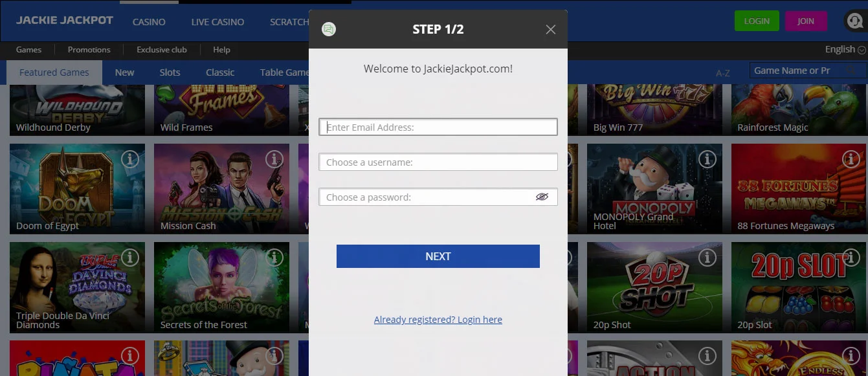
Task: Open the LIVE CASINO menu
Action: pos(217,21)
